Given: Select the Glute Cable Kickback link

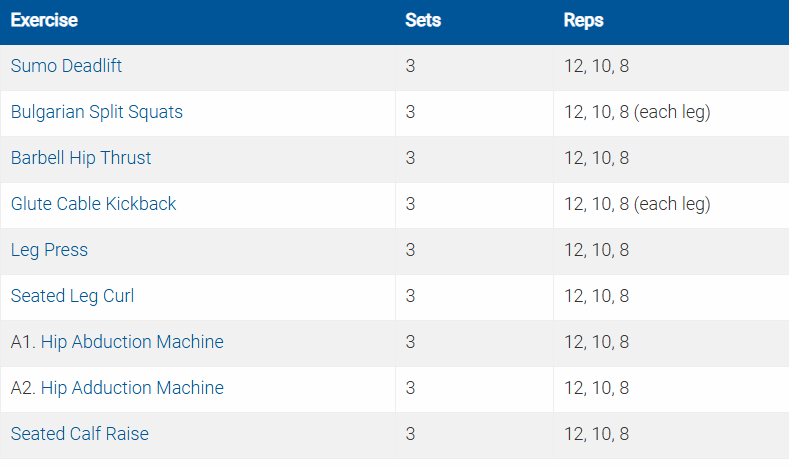Looking at the screenshot, I should point(93,204).
